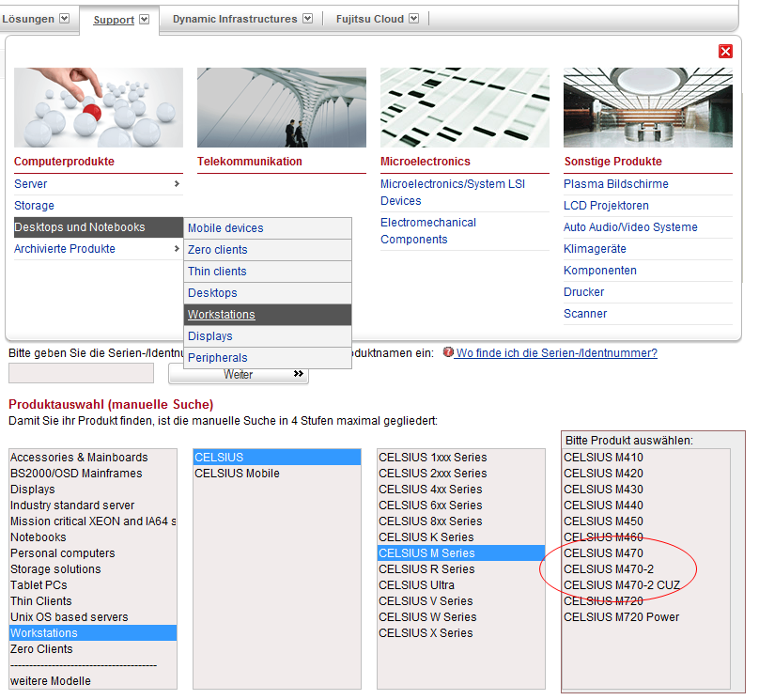Select Accessories & Mainboards in category list
This screenshot has height=700, width=759.
93,457
